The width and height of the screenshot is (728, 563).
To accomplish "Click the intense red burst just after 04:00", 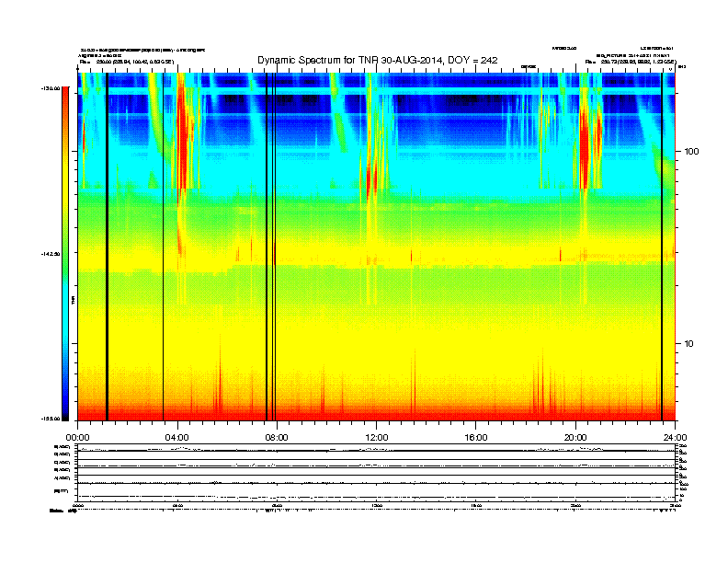I will tap(182, 134).
